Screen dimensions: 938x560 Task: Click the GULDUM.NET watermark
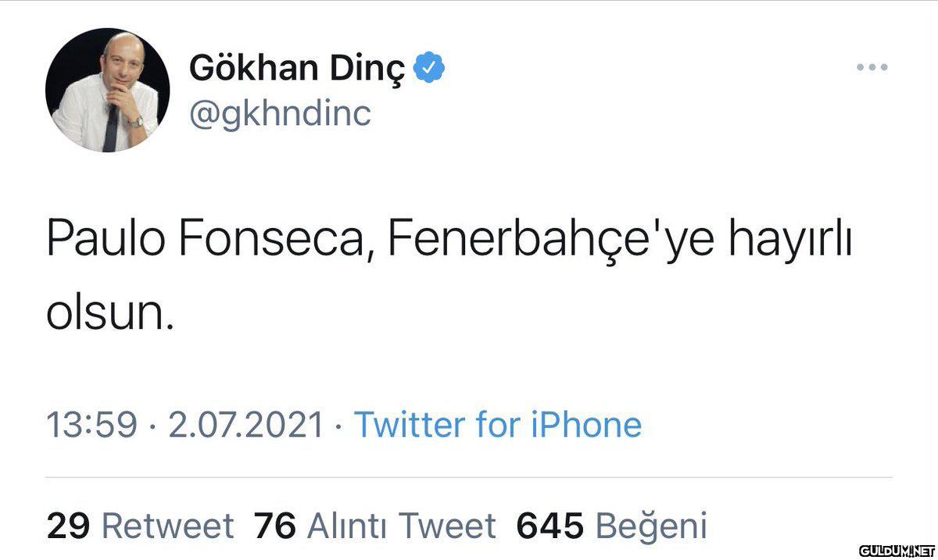896,551
